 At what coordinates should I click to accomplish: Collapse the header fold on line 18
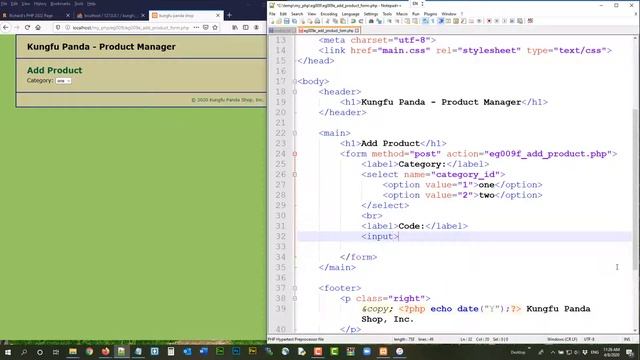tap(295, 92)
